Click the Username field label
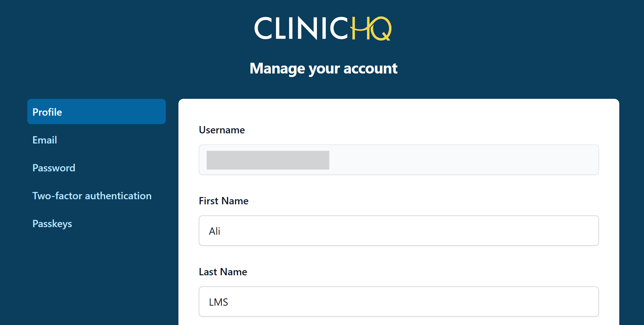The image size is (644, 325). tap(222, 130)
